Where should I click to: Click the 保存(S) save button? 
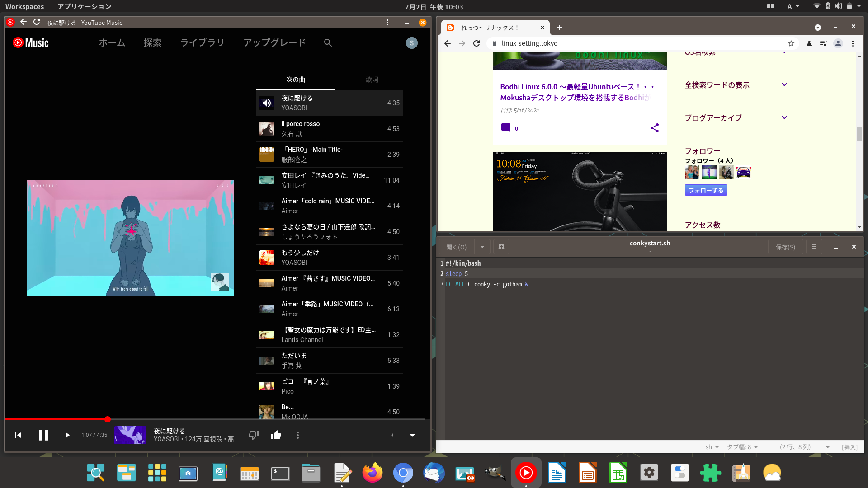(x=785, y=247)
